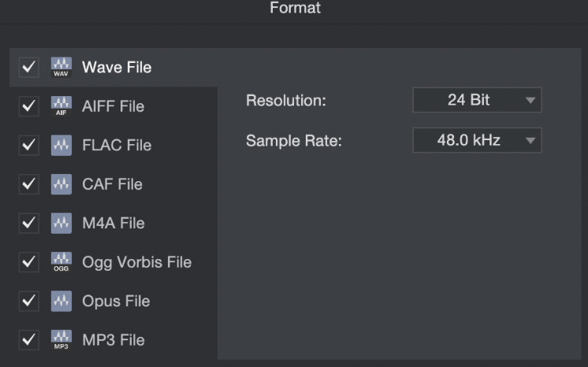Viewport: 588px width, 367px height.
Task: Select the MP3 File label
Action: tap(114, 340)
